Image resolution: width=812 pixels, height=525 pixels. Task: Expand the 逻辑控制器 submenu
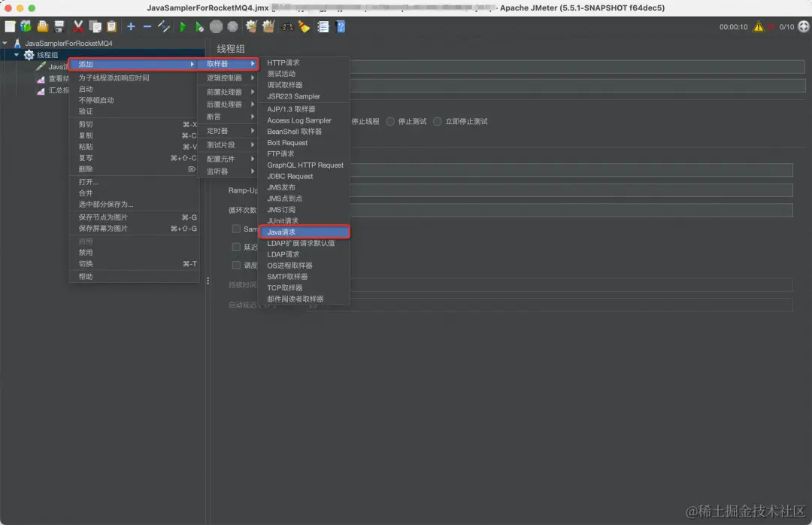point(229,77)
